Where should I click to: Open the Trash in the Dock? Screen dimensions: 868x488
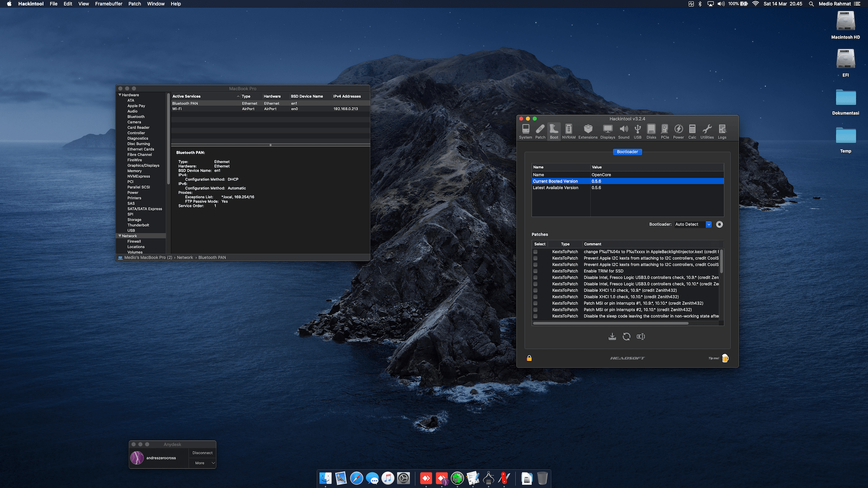click(542, 478)
